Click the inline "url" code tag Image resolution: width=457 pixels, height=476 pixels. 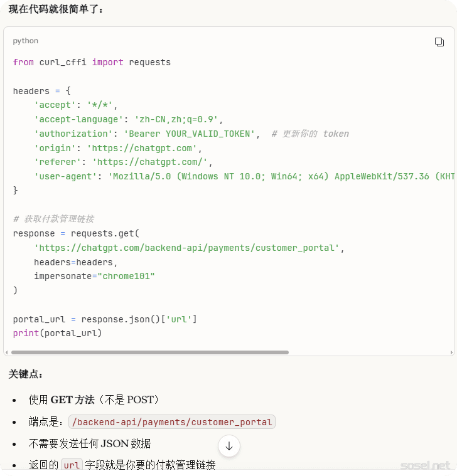tap(72, 465)
